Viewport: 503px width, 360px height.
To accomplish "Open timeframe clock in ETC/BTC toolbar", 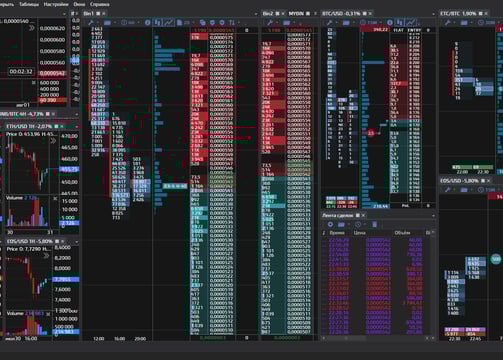I will coord(481,23).
